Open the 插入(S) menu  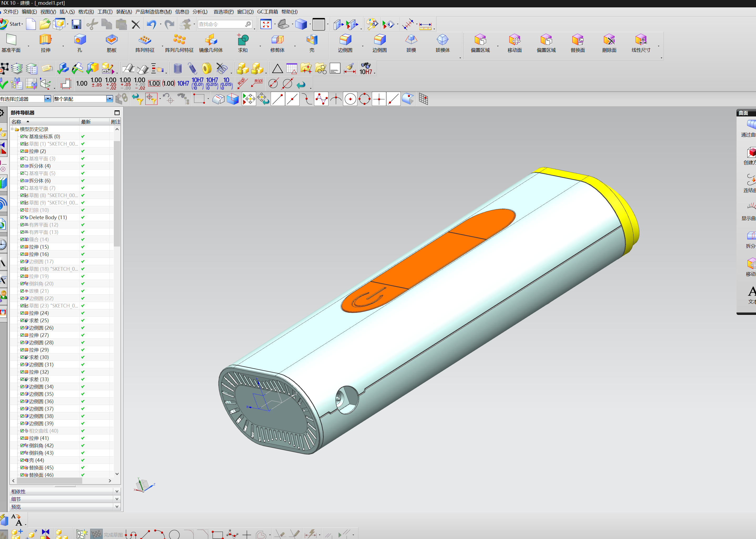pyautogui.click(x=67, y=12)
